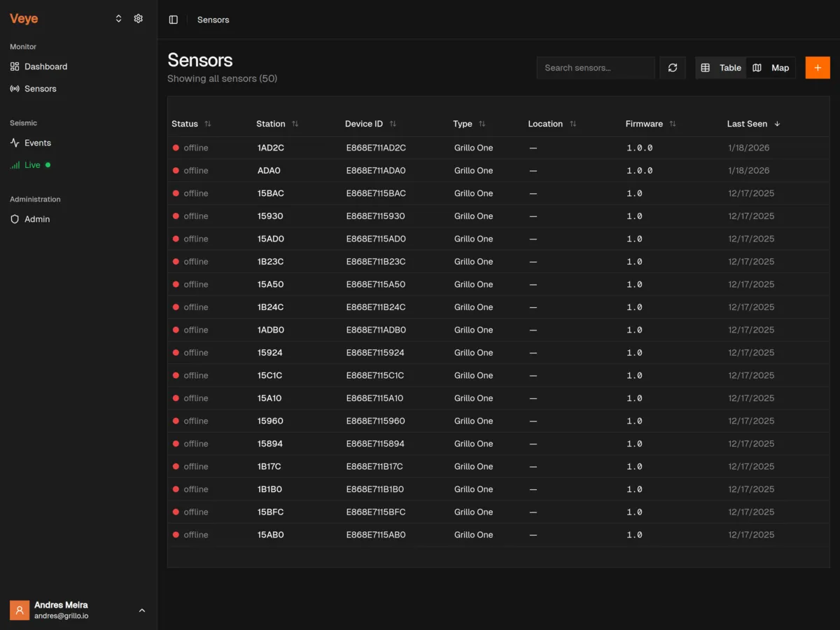Add a new sensor with the plus button

817,67
